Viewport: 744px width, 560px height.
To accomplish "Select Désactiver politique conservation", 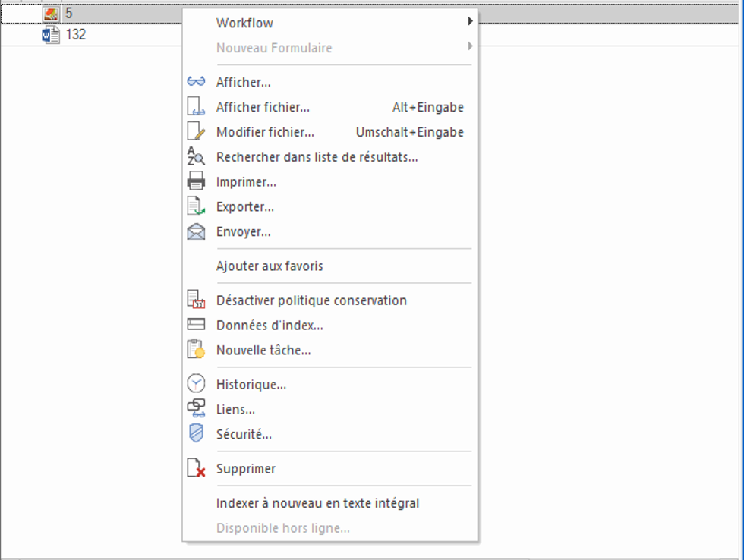I will (x=311, y=300).
